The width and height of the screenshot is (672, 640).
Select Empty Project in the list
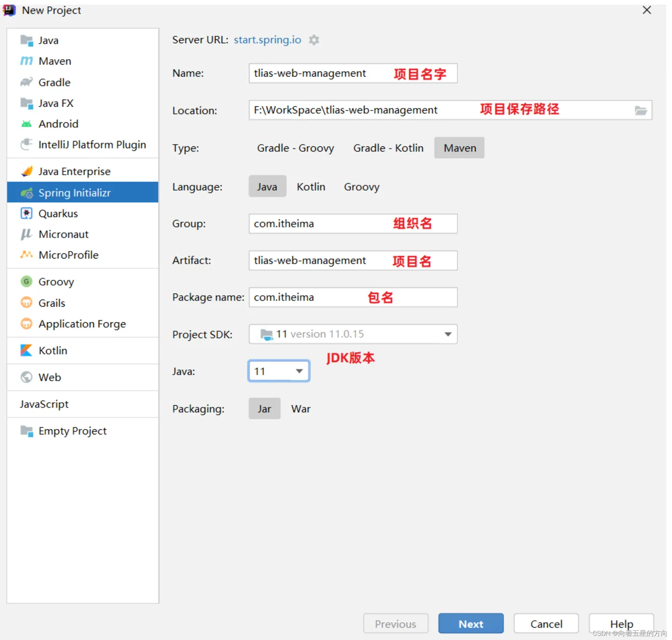tap(83, 431)
